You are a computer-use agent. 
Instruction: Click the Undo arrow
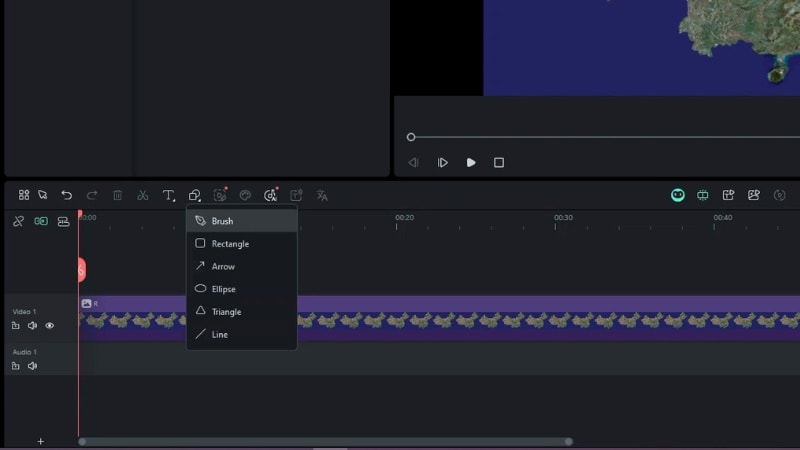coord(66,195)
